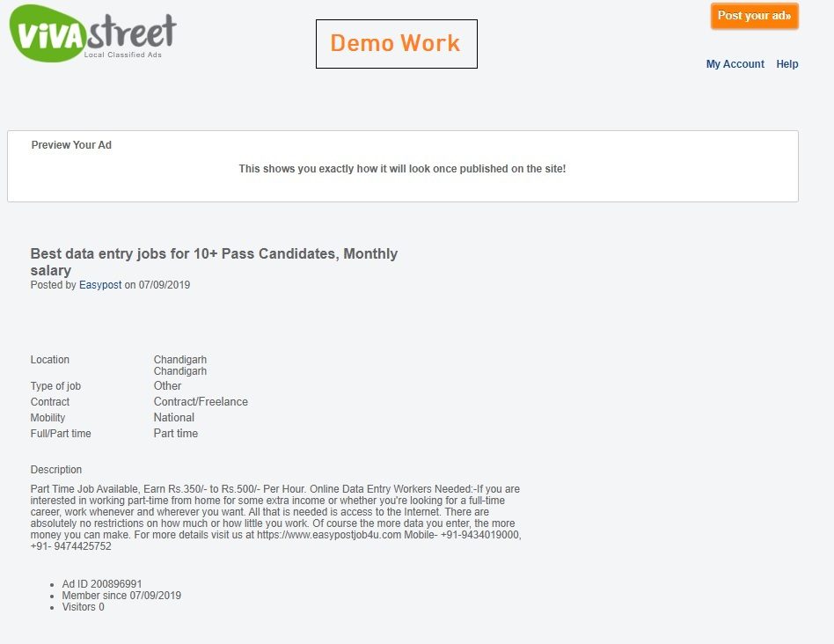Click the National mobility value
The height and width of the screenshot is (644, 834).
tap(174, 418)
